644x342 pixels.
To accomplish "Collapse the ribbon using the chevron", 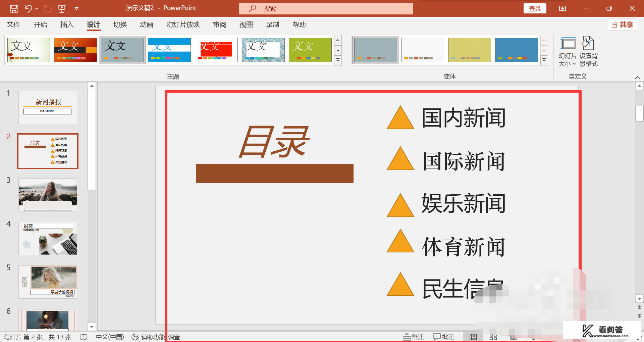I will coord(638,77).
